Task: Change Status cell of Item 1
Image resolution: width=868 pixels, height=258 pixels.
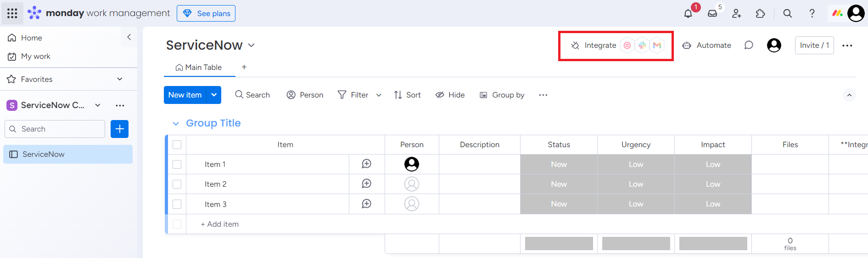Action: 559,164
